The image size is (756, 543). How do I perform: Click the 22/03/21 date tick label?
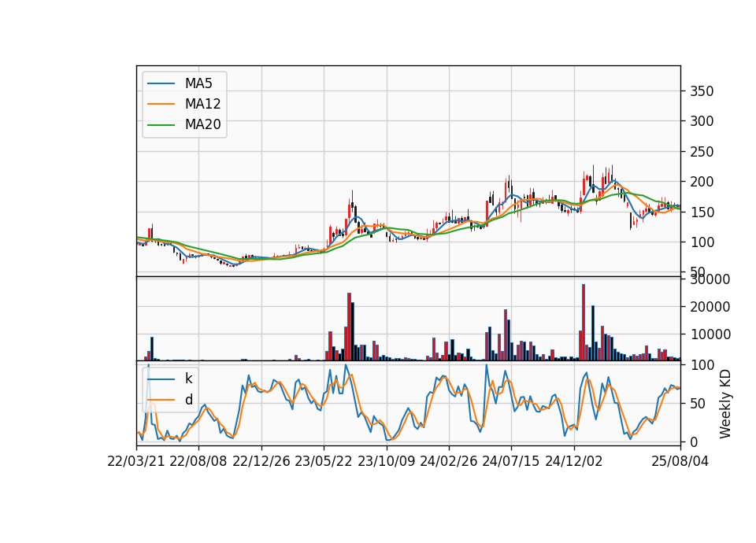[136, 461]
